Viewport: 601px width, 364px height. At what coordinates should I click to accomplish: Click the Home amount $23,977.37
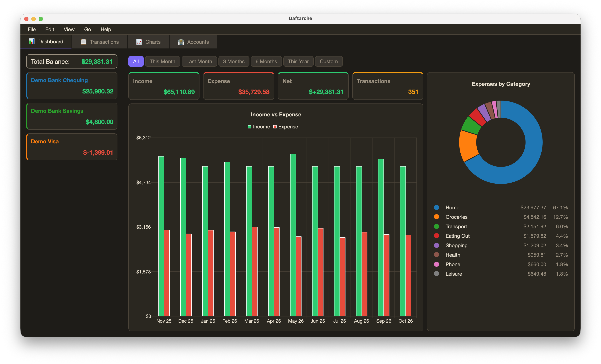(x=533, y=208)
